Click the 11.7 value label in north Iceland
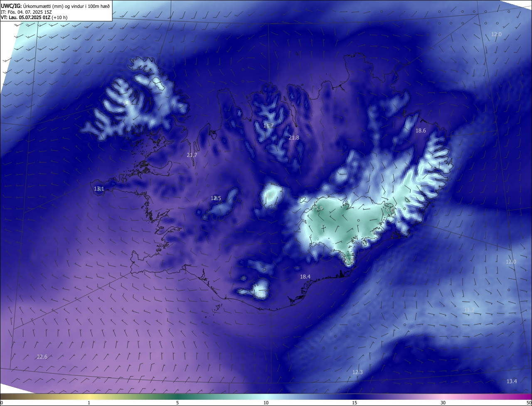532x406 pixels. (268, 126)
